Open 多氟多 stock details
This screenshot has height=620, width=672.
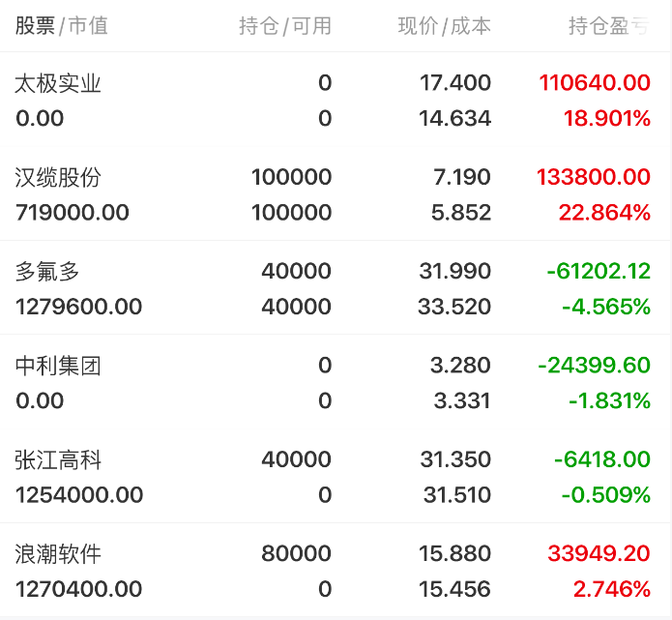336,287
